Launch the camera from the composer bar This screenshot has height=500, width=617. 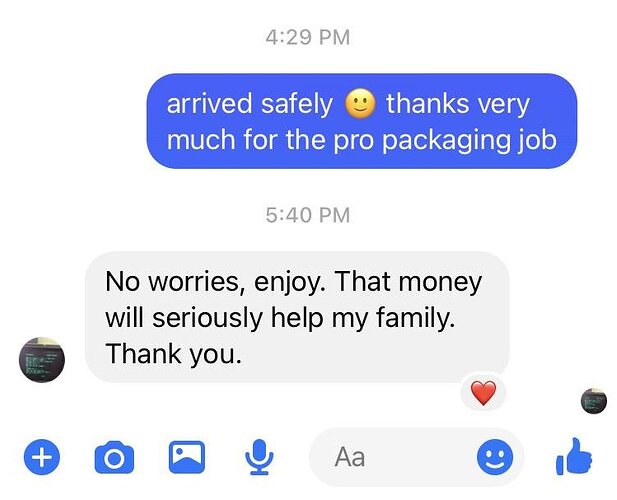[x=114, y=458]
